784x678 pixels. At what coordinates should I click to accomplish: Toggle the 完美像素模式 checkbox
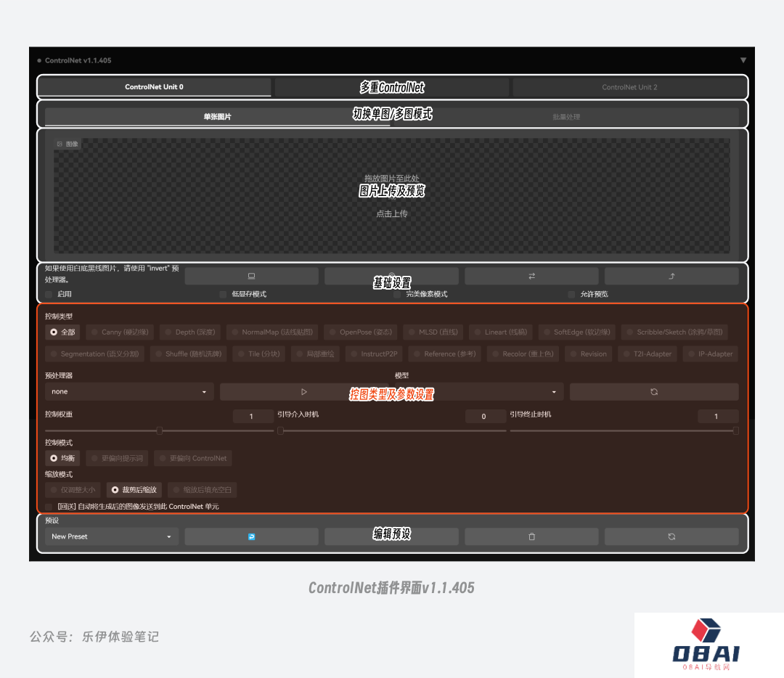[397, 294]
